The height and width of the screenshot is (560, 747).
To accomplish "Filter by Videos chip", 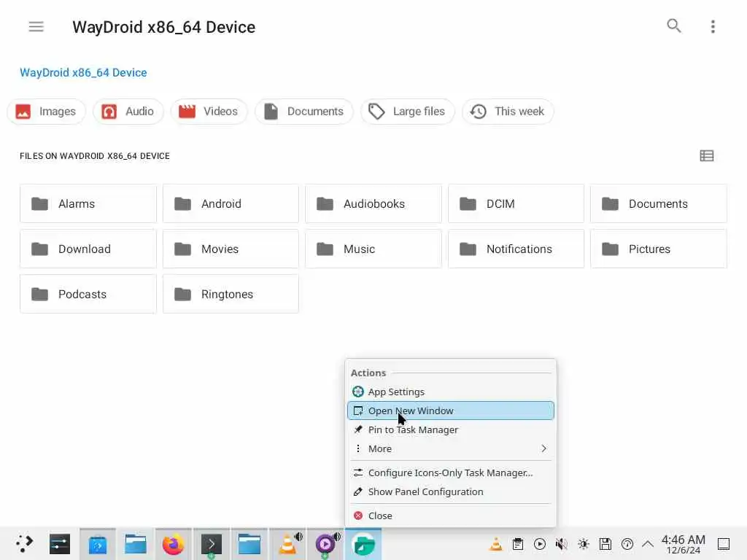I will pyautogui.click(x=209, y=112).
